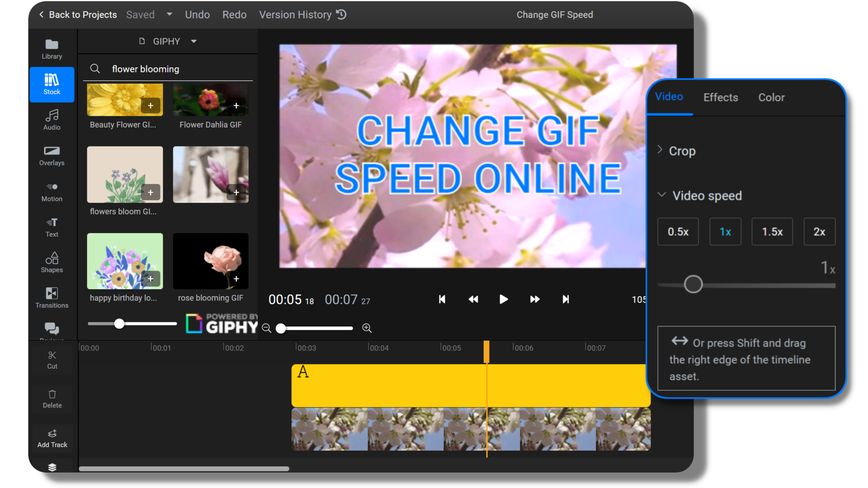
Task: Open the Shapes panel
Action: 52,262
